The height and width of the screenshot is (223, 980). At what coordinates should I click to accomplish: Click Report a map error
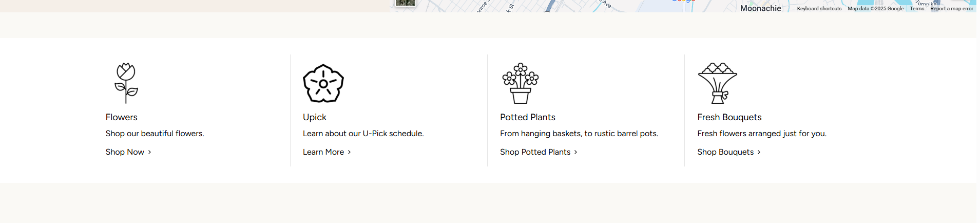tap(951, 9)
